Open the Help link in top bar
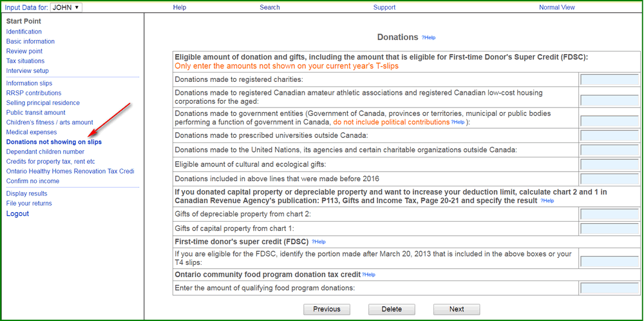 pyautogui.click(x=180, y=7)
